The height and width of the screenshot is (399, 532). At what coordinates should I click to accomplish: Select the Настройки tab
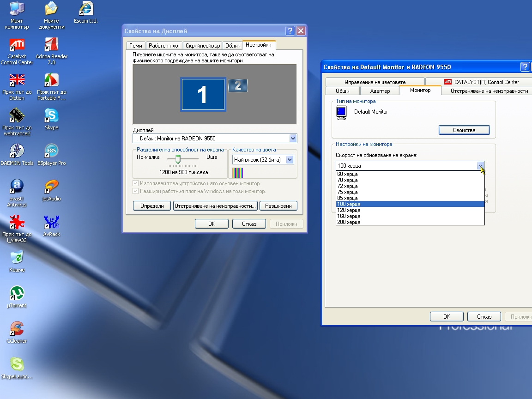coord(259,45)
